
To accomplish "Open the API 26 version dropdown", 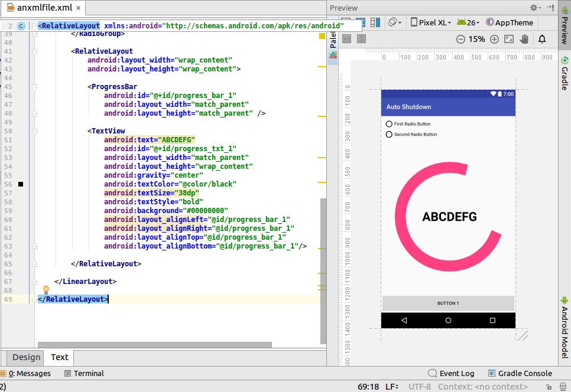I will 468,22.
